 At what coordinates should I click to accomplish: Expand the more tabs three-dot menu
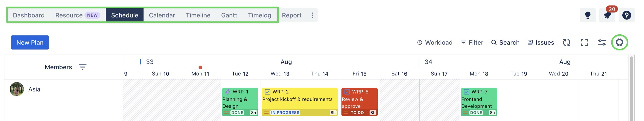312,15
